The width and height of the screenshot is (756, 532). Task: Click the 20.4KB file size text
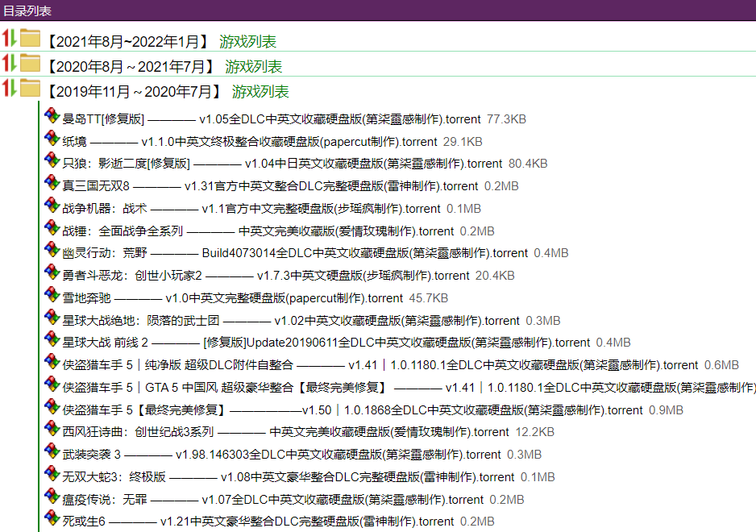(495, 276)
